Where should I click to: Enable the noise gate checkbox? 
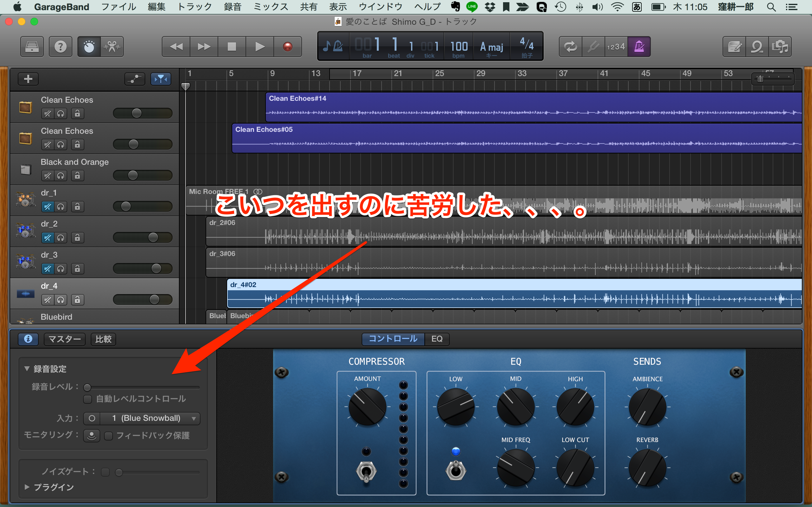[x=105, y=472]
